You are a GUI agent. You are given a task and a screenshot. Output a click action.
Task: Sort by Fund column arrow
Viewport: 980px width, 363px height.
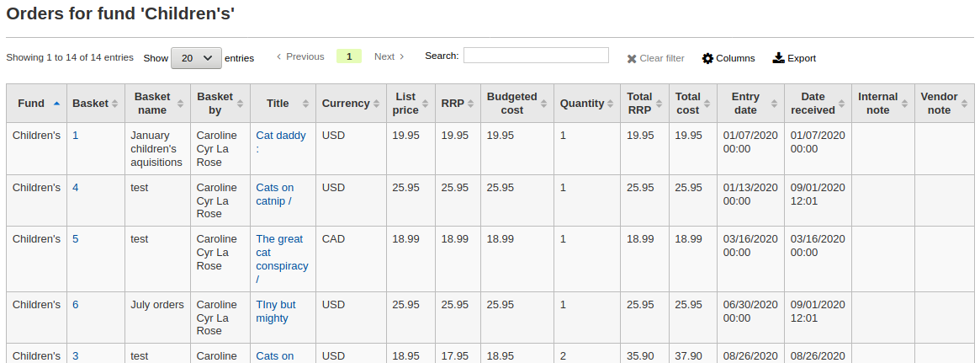56,104
